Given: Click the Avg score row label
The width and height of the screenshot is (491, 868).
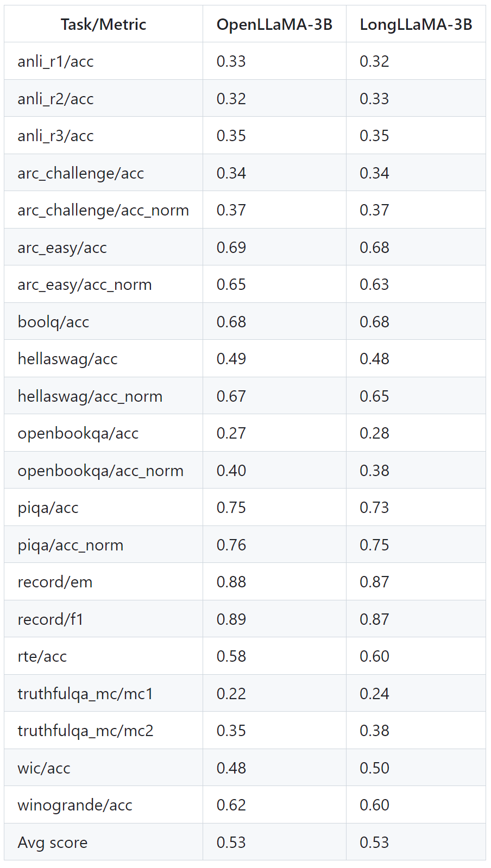Looking at the screenshot, I should [52, 842].
